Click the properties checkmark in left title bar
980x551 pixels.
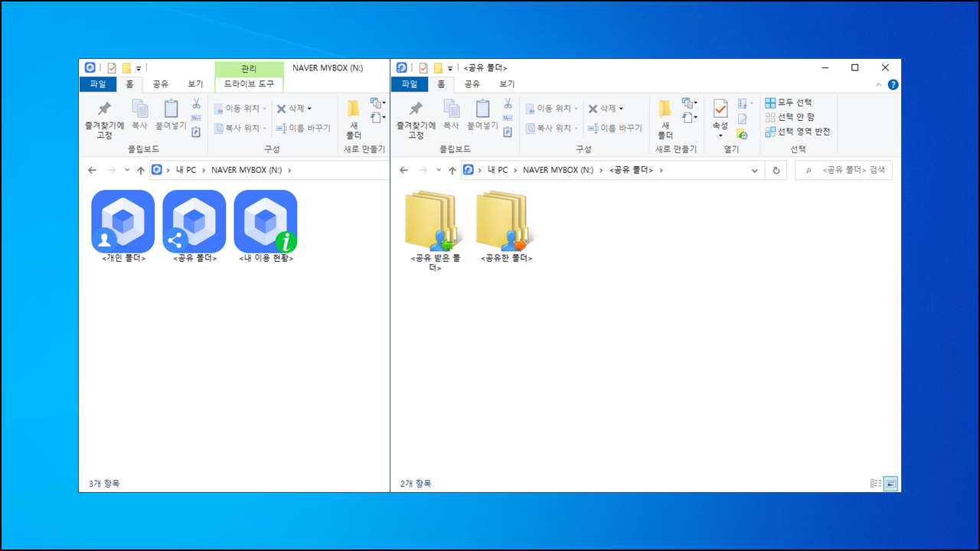112,68
